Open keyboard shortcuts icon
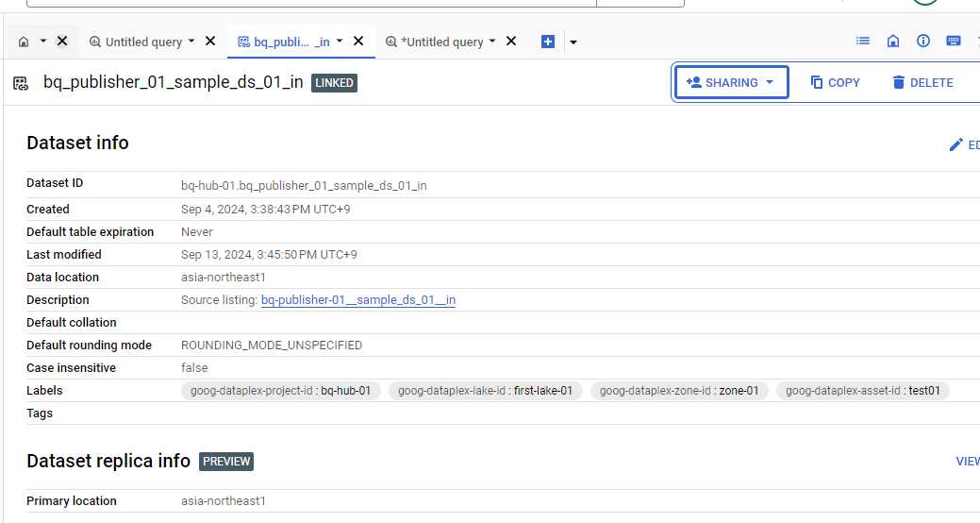 pyautogui.click(x=954, y=41)
